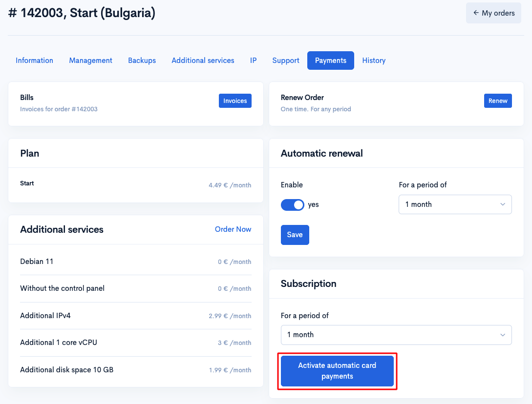532x404 pixels.
Task: Go back to My orders
Action: pos(493,13)
